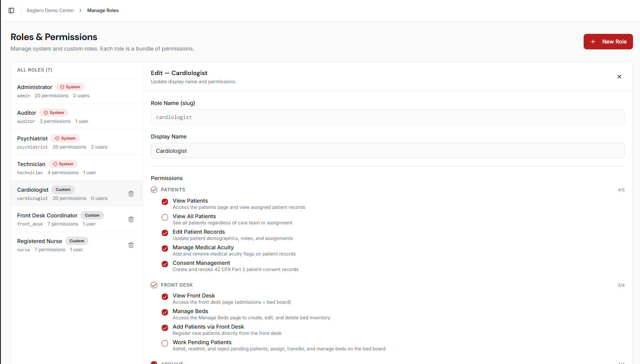
Task: Toggle the sidebar panel icon
Action: (11, 10)
